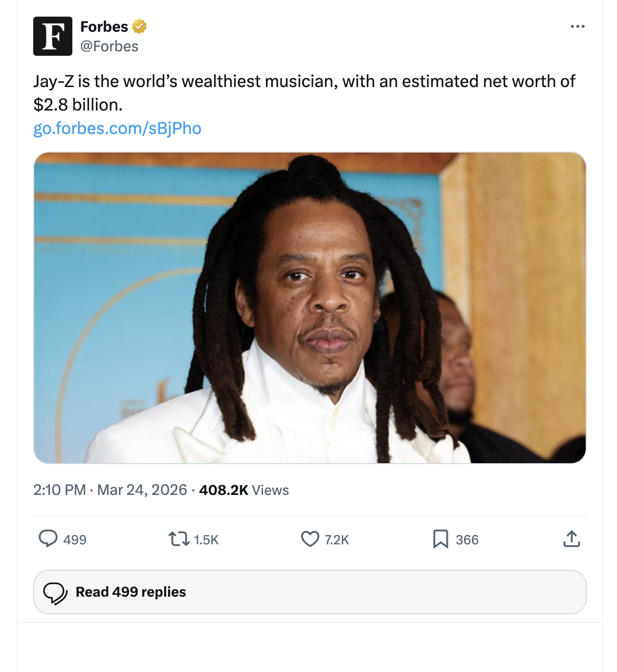Click the 366 bookmarks count

pos(467,540)
